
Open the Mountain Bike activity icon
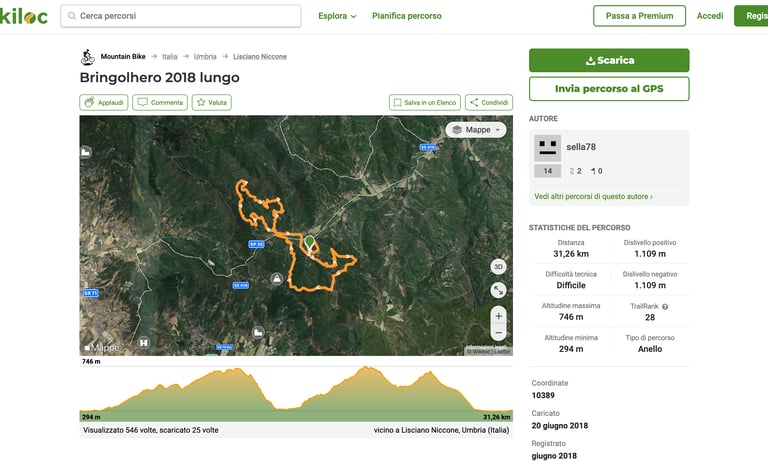(88, 57)
